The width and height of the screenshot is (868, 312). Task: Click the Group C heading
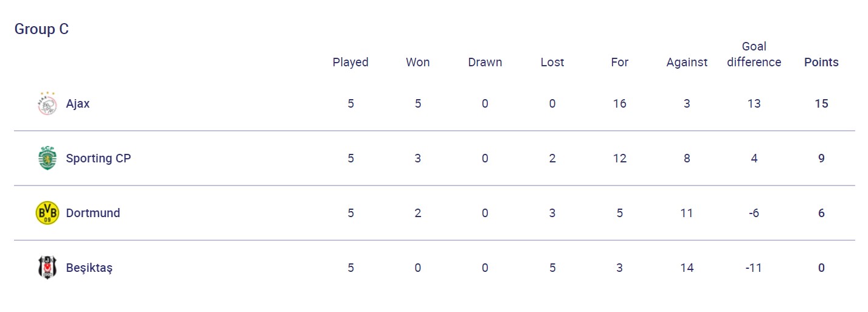(41, 29)
